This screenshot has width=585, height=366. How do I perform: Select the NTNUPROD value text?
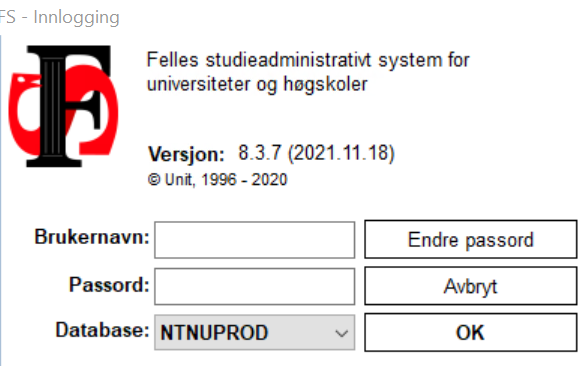coord(214,332)
